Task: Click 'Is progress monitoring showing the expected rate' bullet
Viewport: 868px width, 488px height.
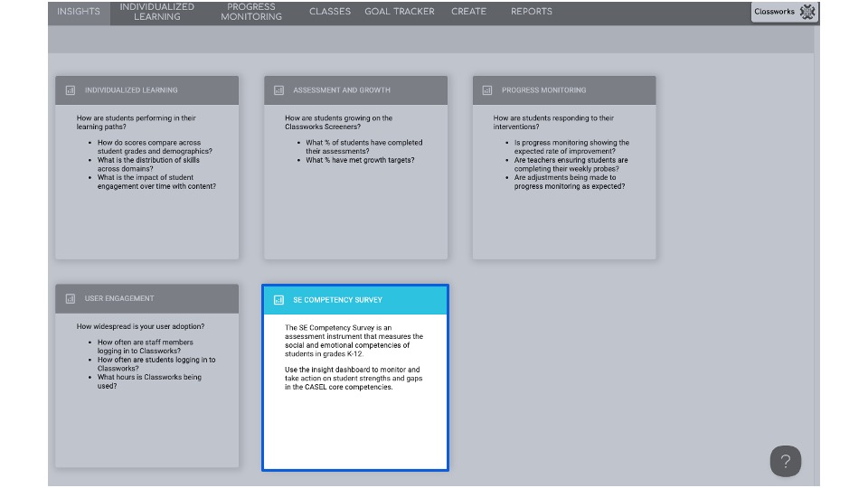Action: 571,146
